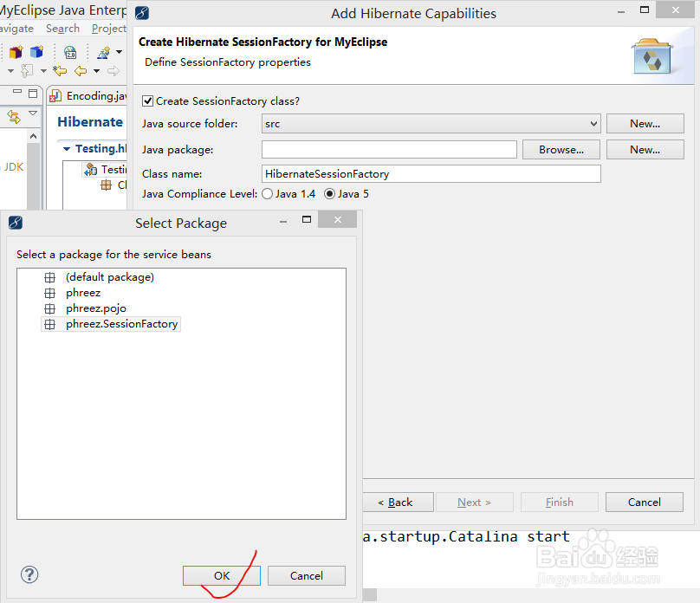700x603 pixels.
Task: Click Browse button for Java package
Action: click(x=561, y=150)
